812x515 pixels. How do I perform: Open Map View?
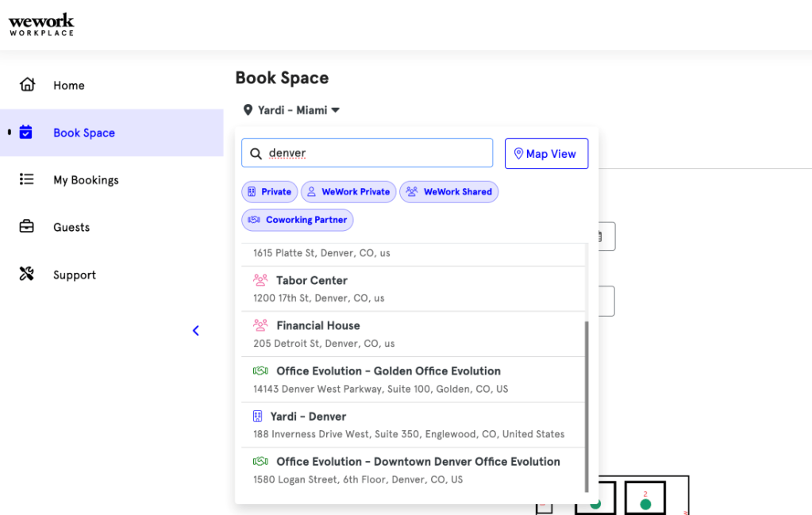click(546, 153)
